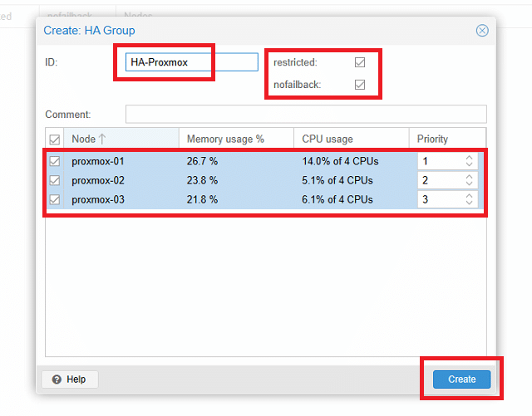This screenshot has height=416, width=532.
Task: Sort by Priority column header
Action: 447,139
